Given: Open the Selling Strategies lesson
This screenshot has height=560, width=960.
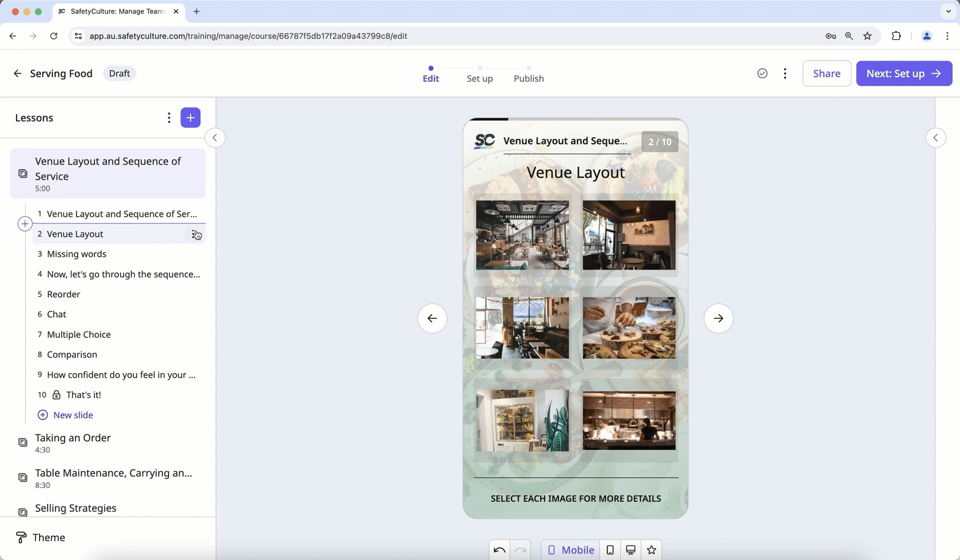Looking at the screenshot, I should point(107,509).
